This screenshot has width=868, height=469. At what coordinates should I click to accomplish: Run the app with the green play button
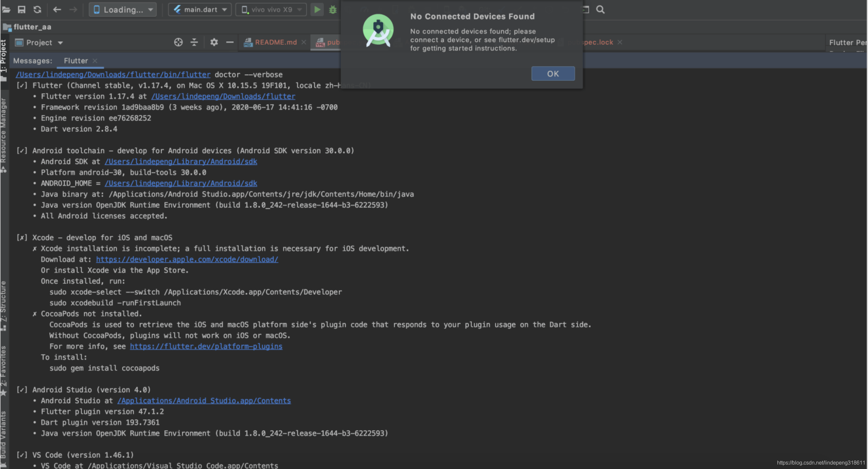[317, 9]
